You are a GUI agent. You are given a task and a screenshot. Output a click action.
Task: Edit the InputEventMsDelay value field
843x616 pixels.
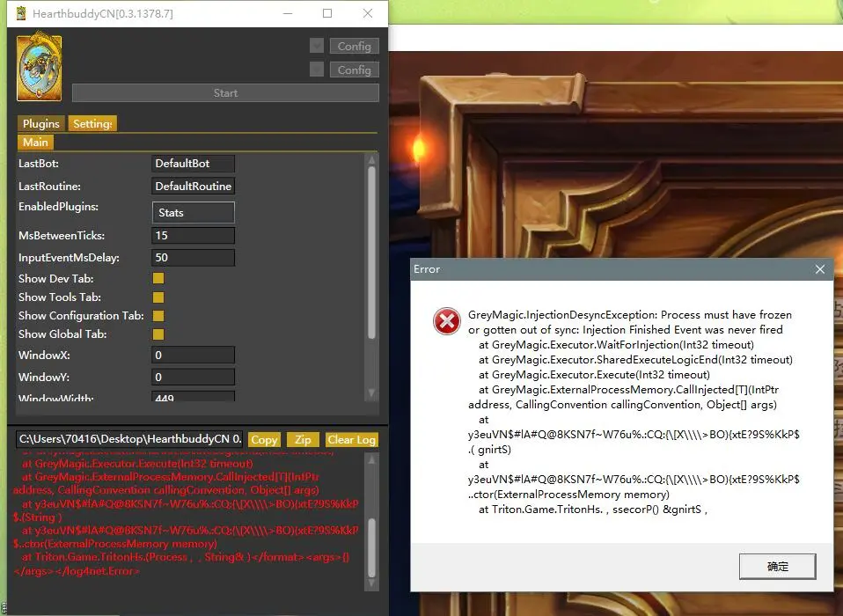(193, 258)
